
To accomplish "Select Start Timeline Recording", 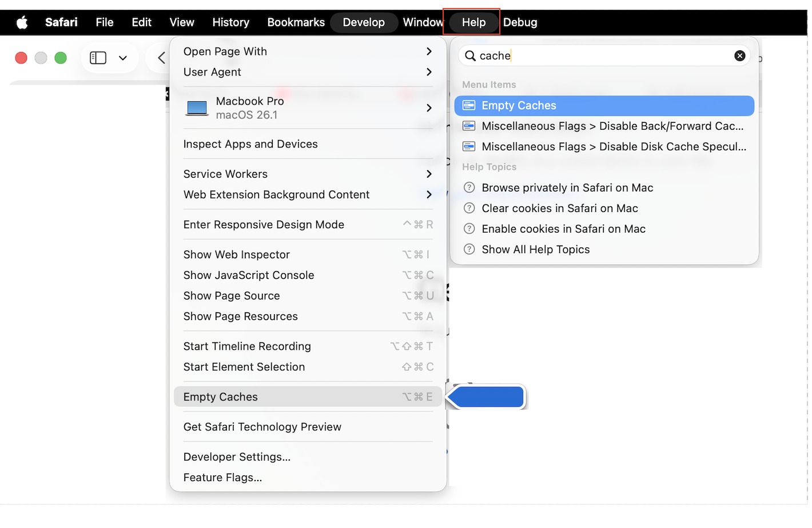I will tap(308, 346).
